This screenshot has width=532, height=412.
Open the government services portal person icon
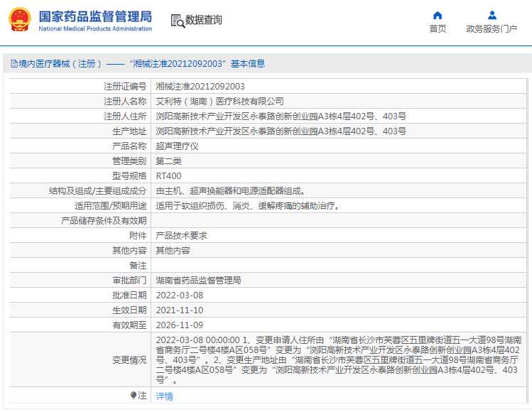[x=492, y=15]
